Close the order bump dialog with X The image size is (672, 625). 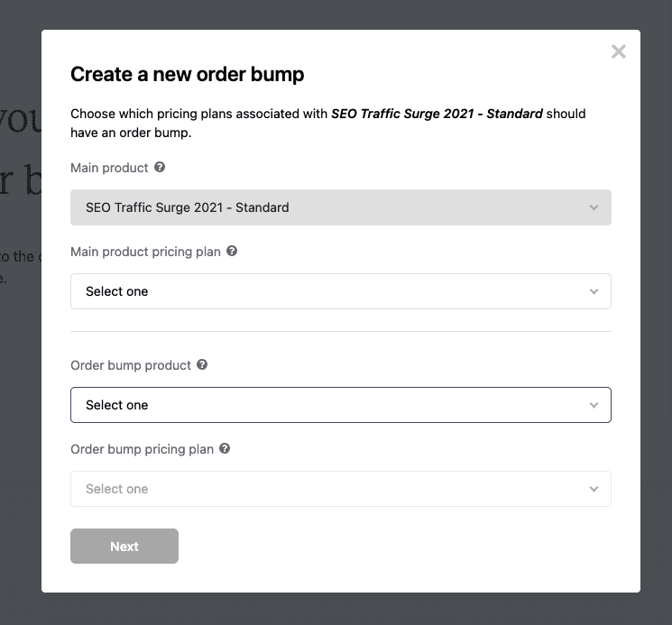point(618,51)
